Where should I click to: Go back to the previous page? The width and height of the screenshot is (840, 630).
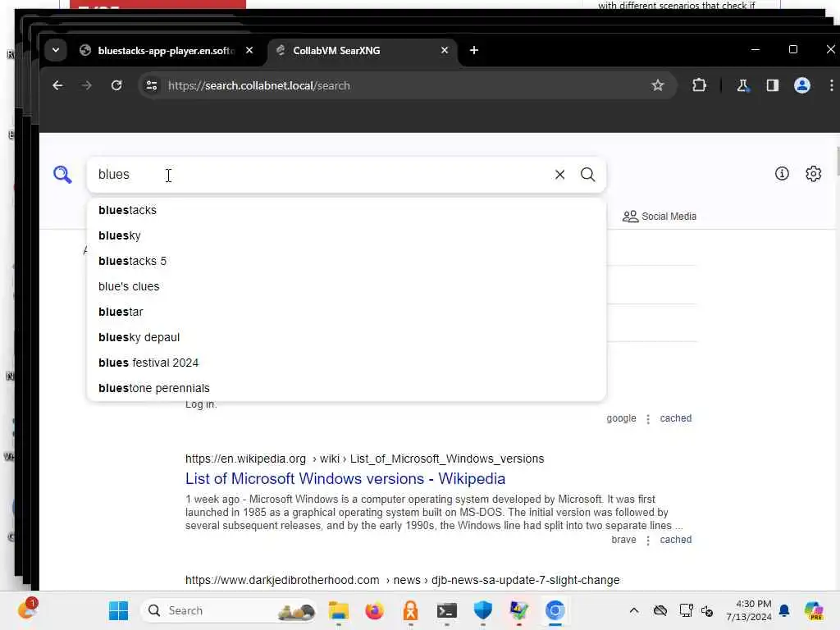pos(58,85)
